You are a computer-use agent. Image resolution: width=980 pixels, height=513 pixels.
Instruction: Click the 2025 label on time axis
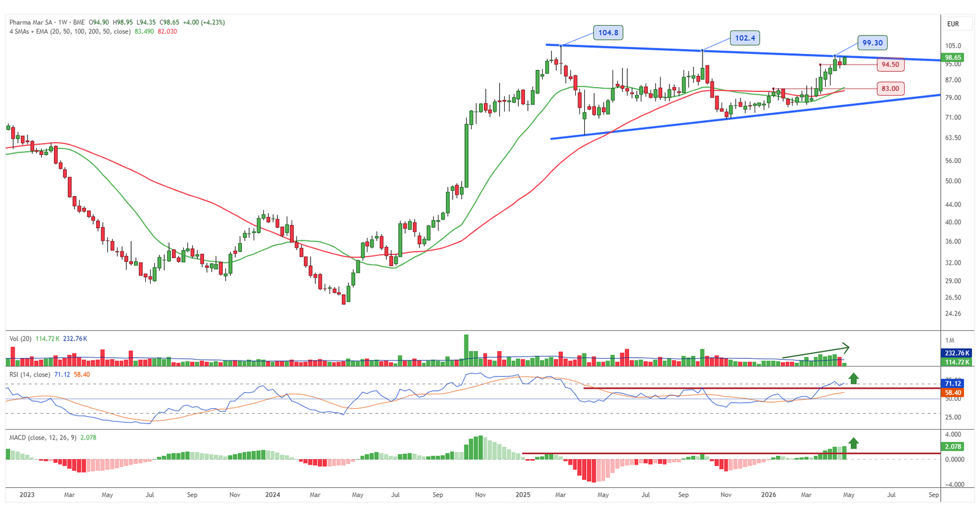[522, 495]
